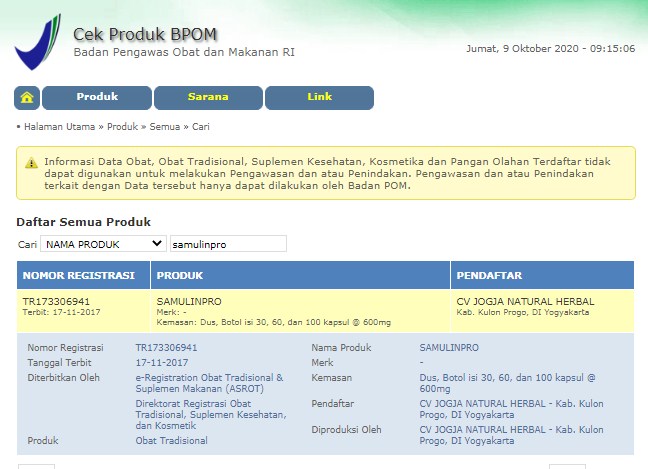Click the Semua breadcrumb link
The image size is (648, 469).
164,127
